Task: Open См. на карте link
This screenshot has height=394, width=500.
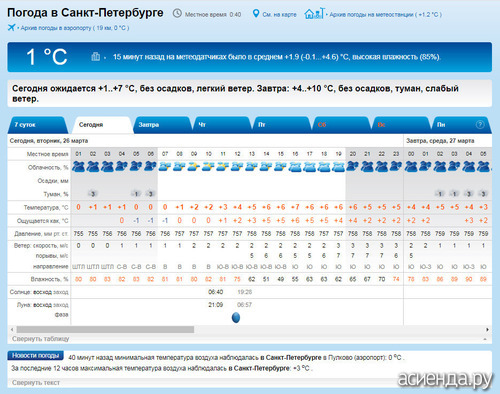Action: tap(279, 15)
